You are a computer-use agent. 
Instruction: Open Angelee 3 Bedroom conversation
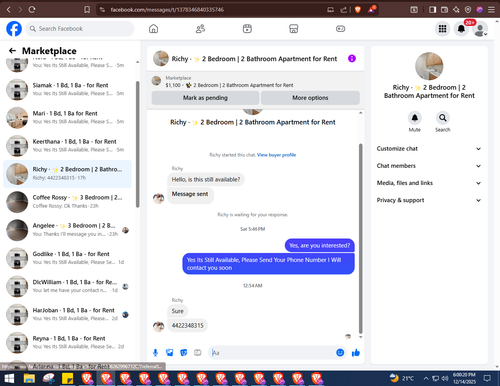pos(68,230)
